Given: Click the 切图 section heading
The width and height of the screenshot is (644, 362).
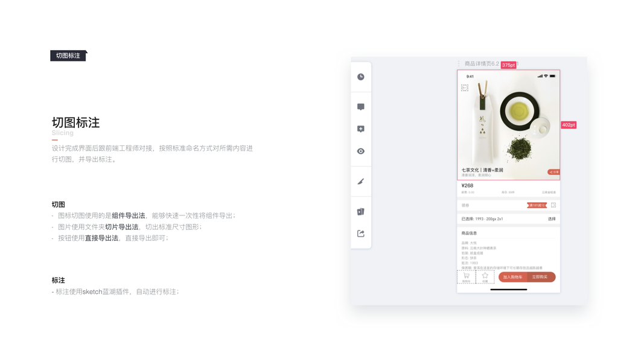Looking at the screenshot, I should (x=59, y=205).
